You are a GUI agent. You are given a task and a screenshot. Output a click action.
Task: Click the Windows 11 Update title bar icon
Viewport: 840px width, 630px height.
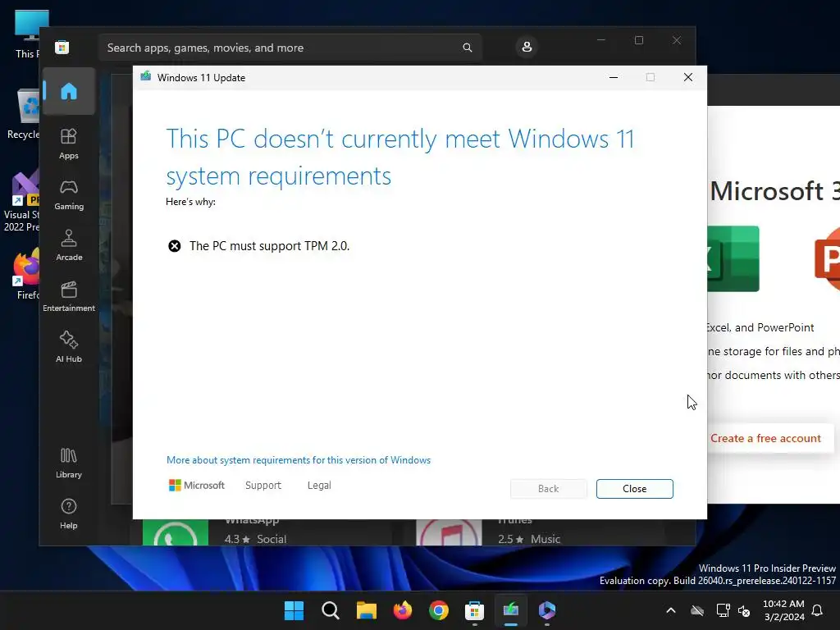[x=146, y=76]
